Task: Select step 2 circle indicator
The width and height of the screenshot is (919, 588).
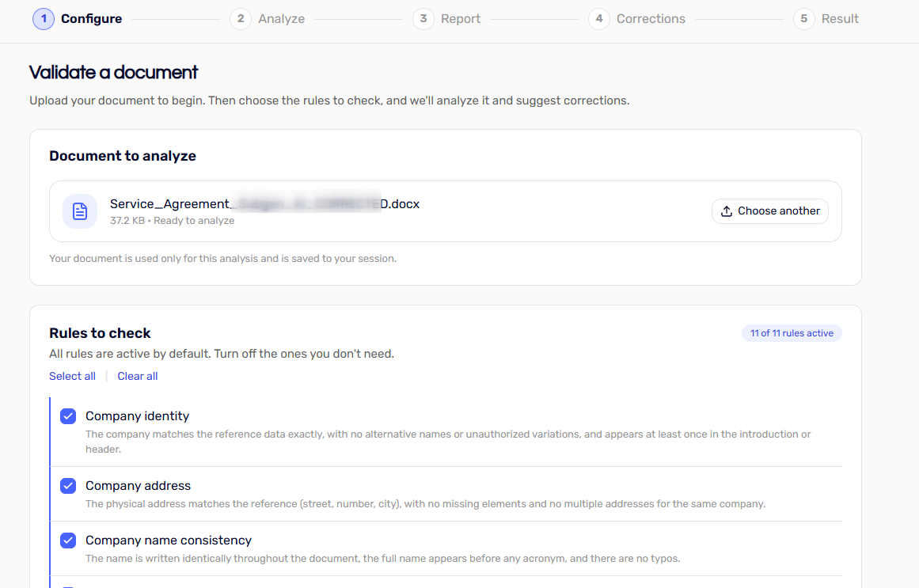Action: tap(241, 19)
